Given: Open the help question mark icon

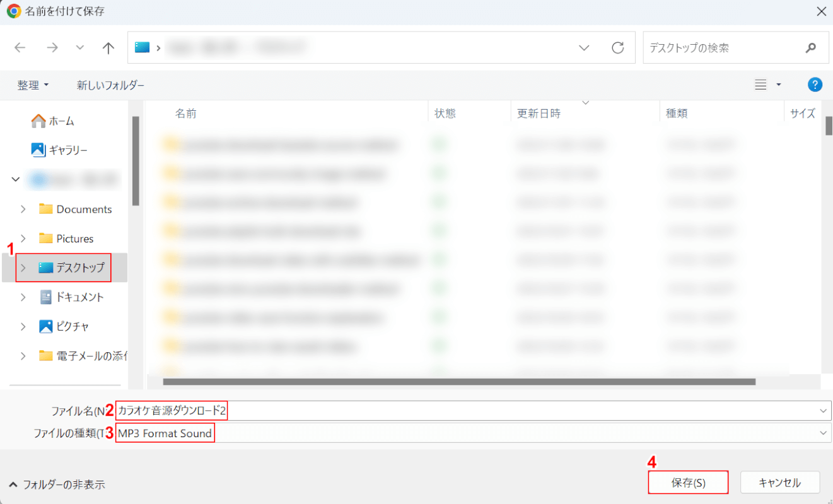Looking at the screenshot, I should click(x=815, y=84).
